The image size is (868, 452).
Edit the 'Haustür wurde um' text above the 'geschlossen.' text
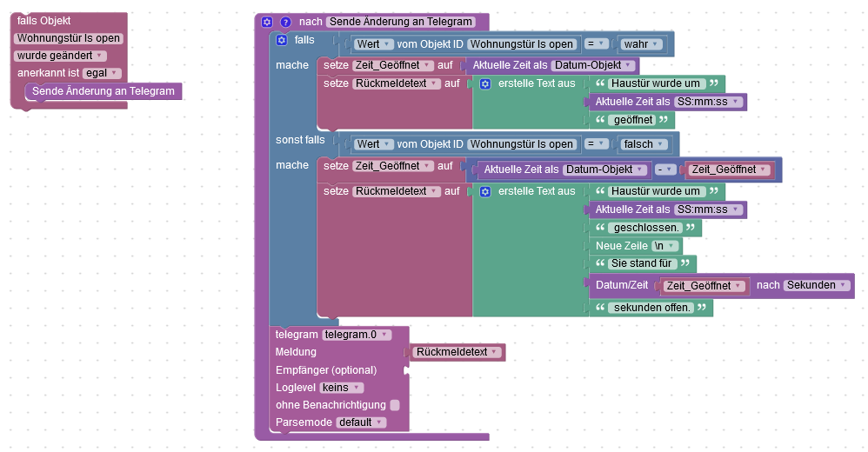click(x=656, y=191)
